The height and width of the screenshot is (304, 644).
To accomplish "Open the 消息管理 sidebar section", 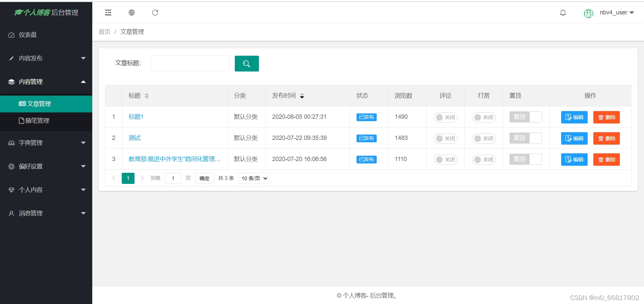I will pyautogui.click(x=30, y=213).
